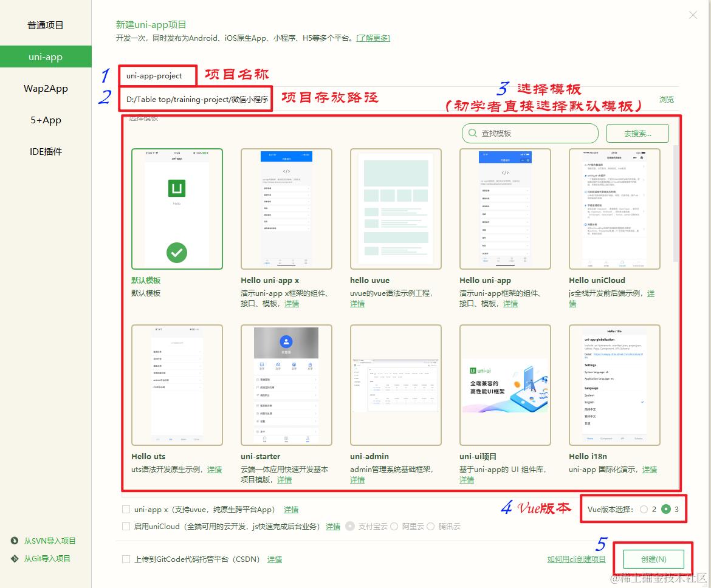Select the 默认模板 thumbnail
Screen dimensions: 711x588
pos(177,209)
